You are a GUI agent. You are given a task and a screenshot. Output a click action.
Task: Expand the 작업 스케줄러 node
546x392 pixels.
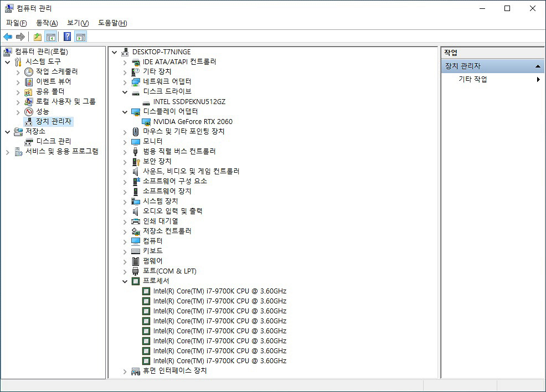18,73
